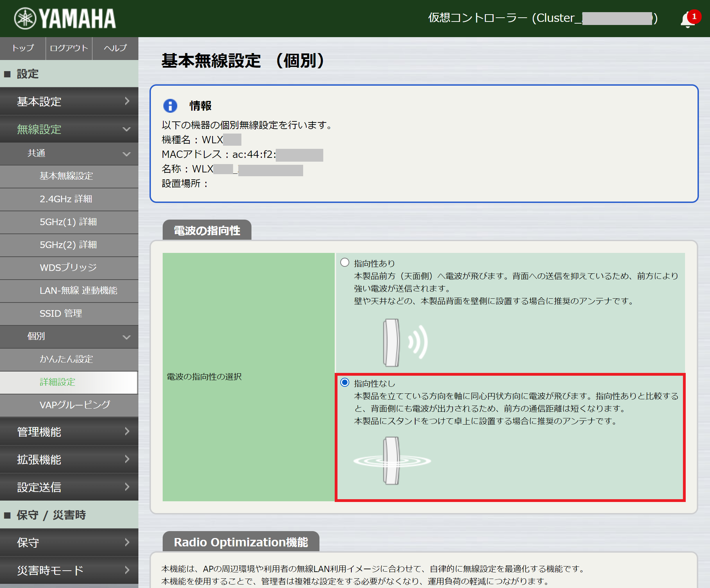Expand the 基本設定 menu

coord(69,102)
